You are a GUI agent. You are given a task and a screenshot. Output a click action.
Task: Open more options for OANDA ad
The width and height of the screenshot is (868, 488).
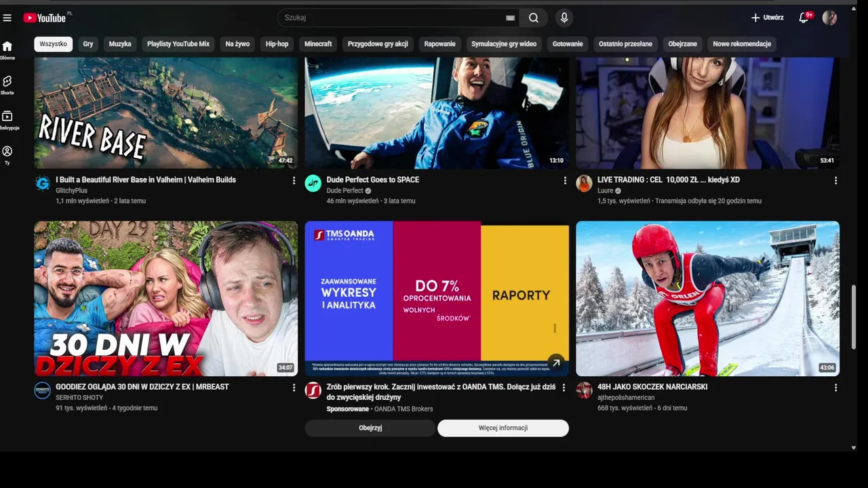pyautogui.click(x=564, y=388)
